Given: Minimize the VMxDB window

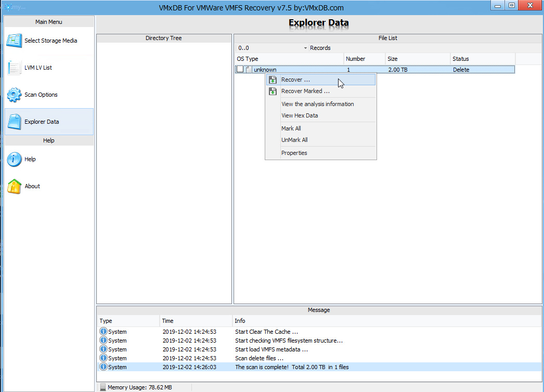Looking at the screenshot, I should pos(498,5).
